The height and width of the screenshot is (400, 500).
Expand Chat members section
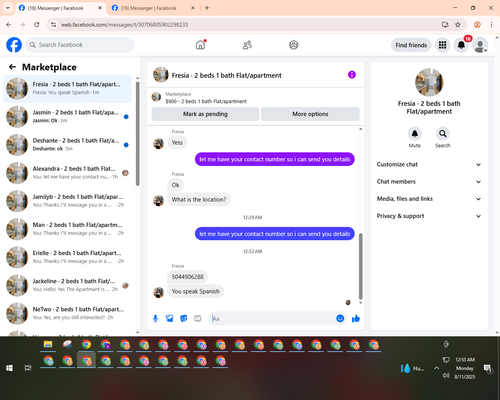click(x=429, y=182)
